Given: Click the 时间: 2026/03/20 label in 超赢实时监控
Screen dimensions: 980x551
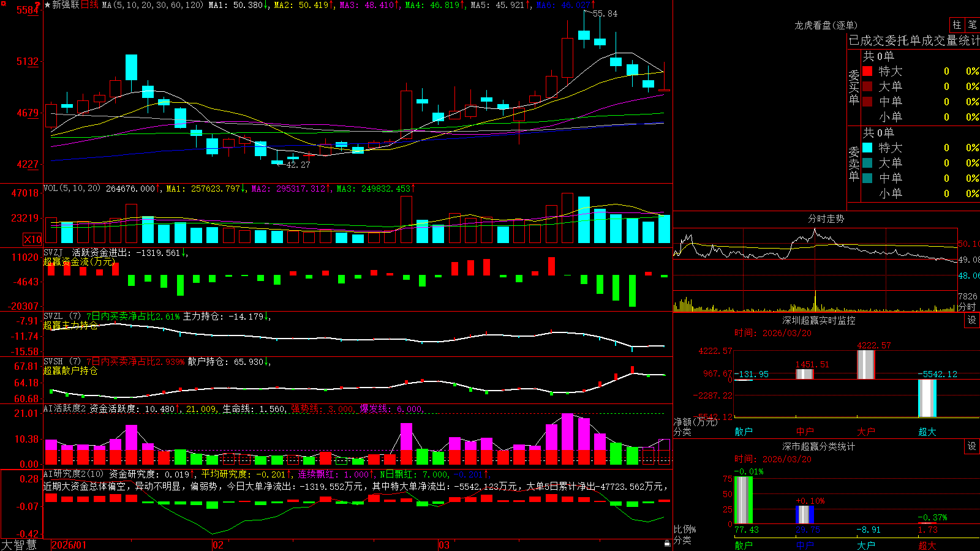Looking at the screenshot, I should [773, 333].
